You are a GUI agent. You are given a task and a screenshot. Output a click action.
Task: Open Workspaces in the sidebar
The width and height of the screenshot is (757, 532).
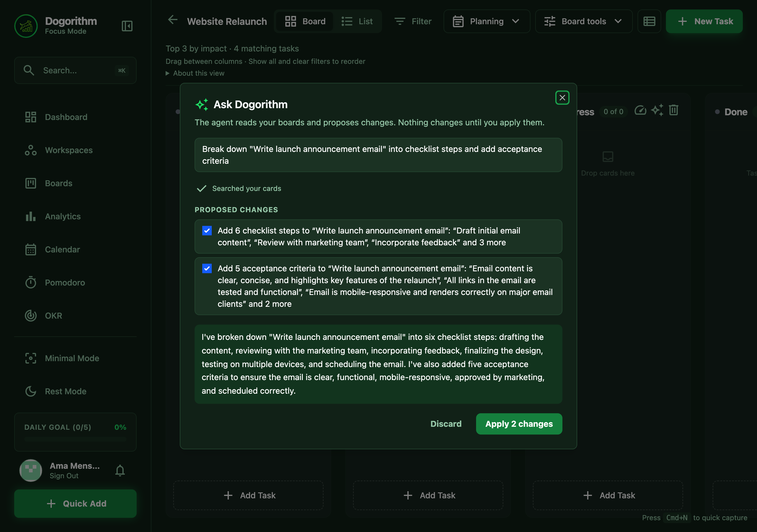75,150
